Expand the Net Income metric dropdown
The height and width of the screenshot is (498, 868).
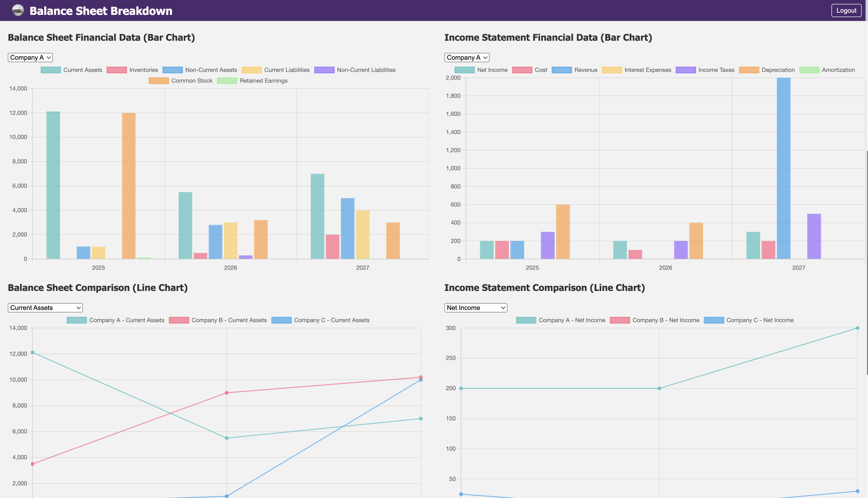coord(475,308)
